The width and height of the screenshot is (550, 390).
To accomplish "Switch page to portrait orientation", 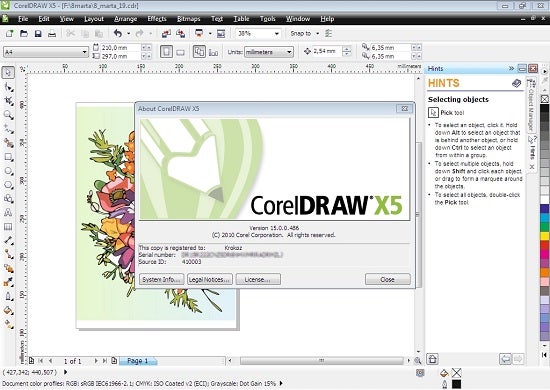I will [x=167, y=52].
